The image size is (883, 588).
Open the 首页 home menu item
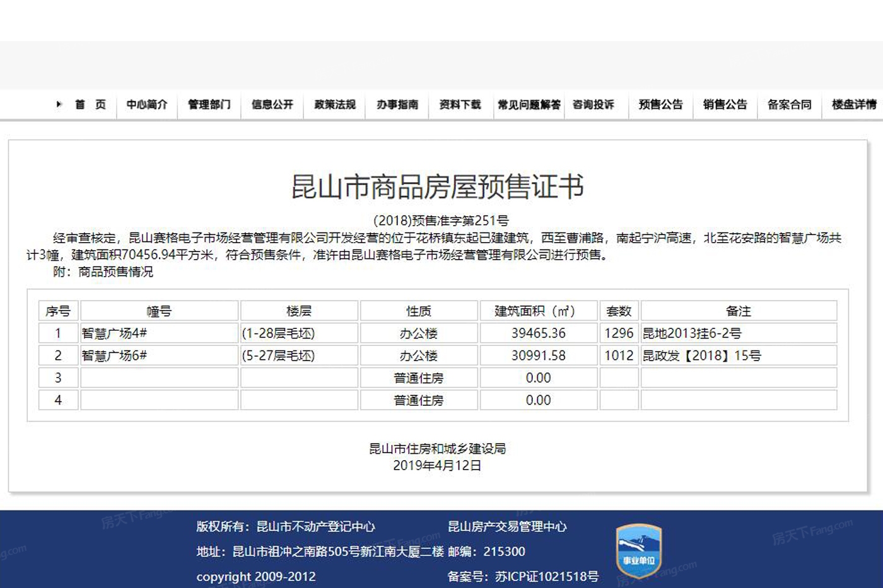point(90,105)
